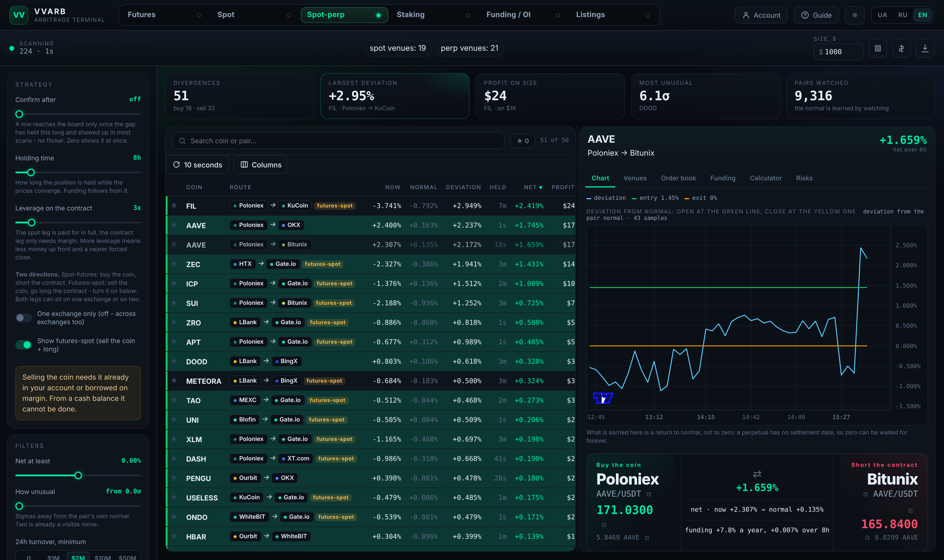
Task: Switch to the Staking section
Action: (x=433, y=15)
